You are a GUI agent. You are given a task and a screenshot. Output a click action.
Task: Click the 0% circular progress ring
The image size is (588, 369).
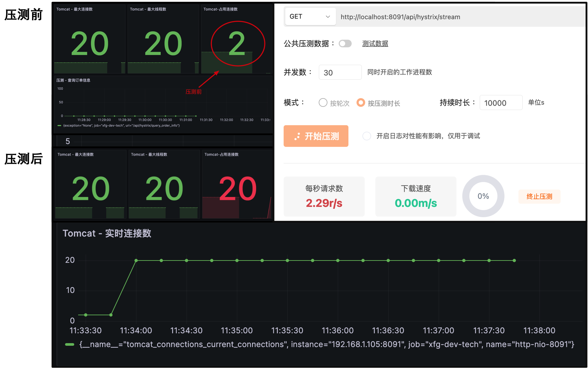[x=483, y=196]
